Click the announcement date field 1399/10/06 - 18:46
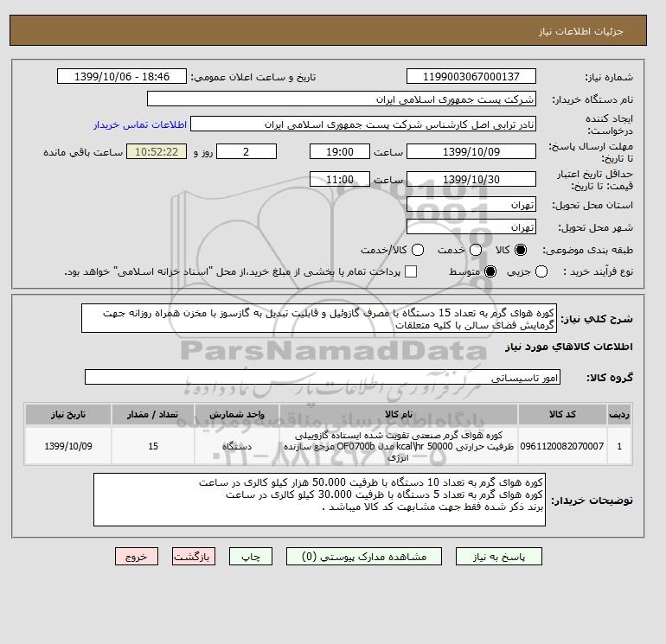Screen dimensions: 666x644 click(122, 76)
